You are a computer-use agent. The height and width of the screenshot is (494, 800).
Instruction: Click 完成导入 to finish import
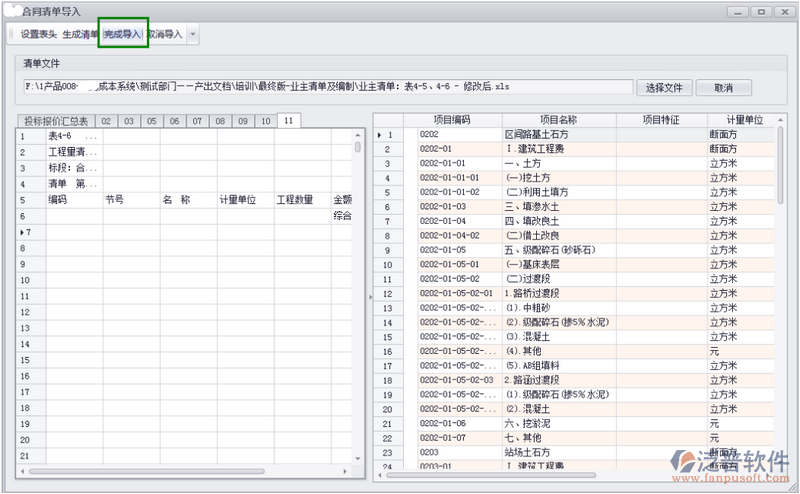point(123,34)
